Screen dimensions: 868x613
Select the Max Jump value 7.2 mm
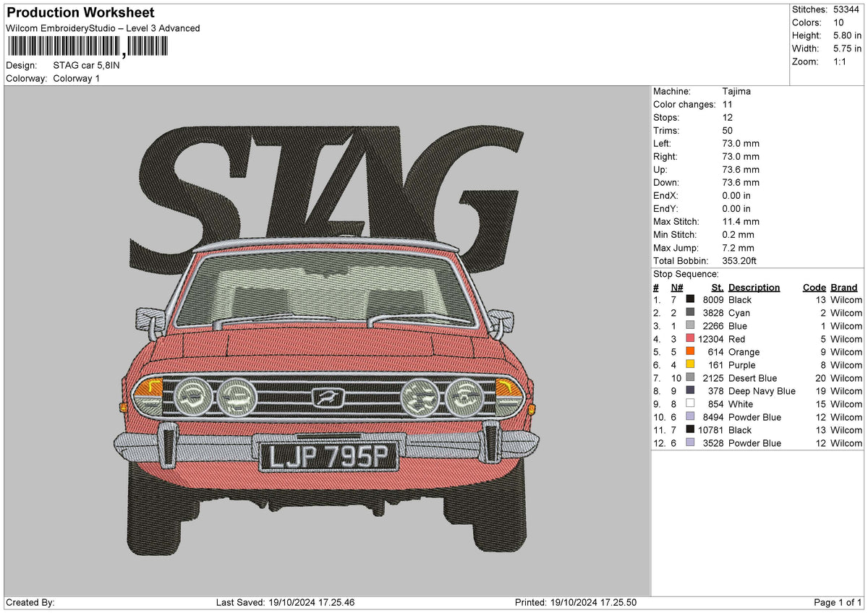[739, 248]
